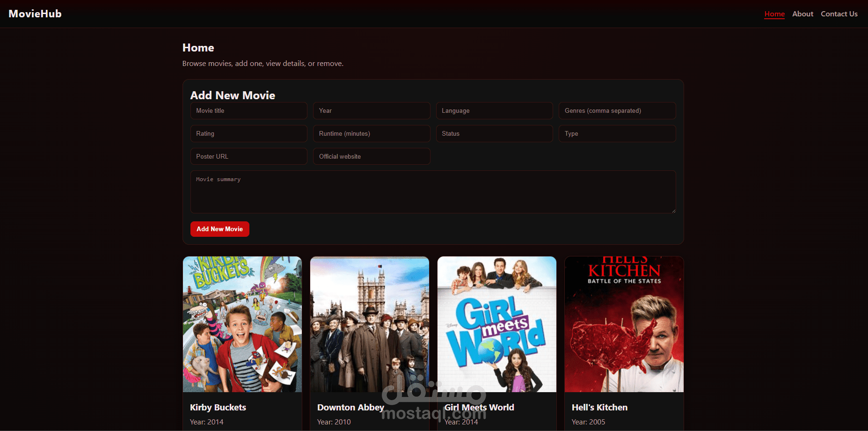Click the Official website field

372,156
